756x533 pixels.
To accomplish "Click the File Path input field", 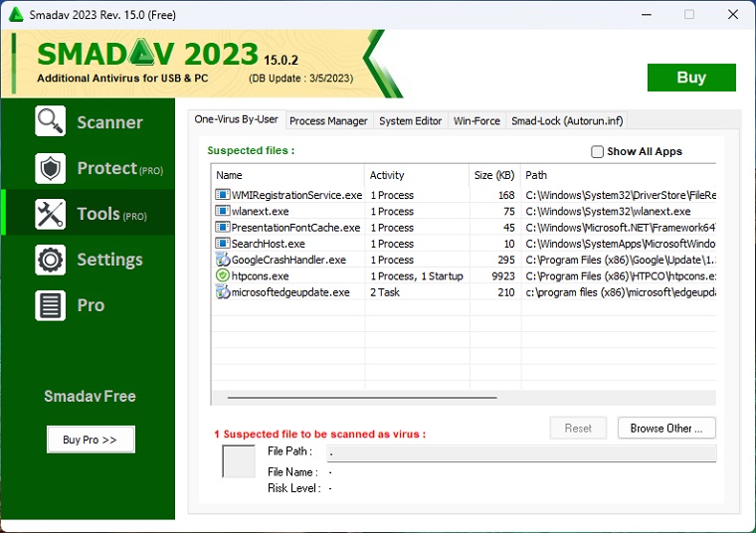I will pyautogui.click(x=520, y=453).
